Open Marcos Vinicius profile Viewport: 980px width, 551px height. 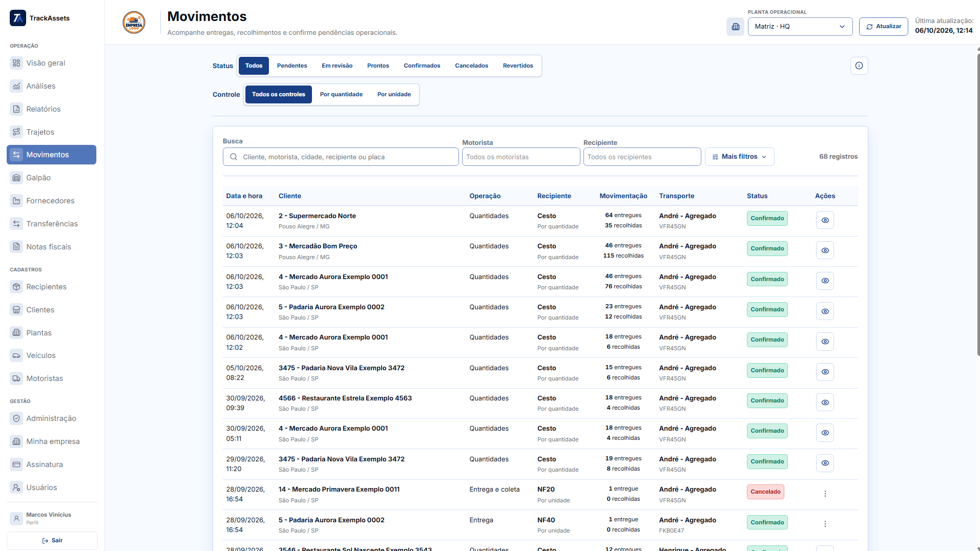pos(52,518)
